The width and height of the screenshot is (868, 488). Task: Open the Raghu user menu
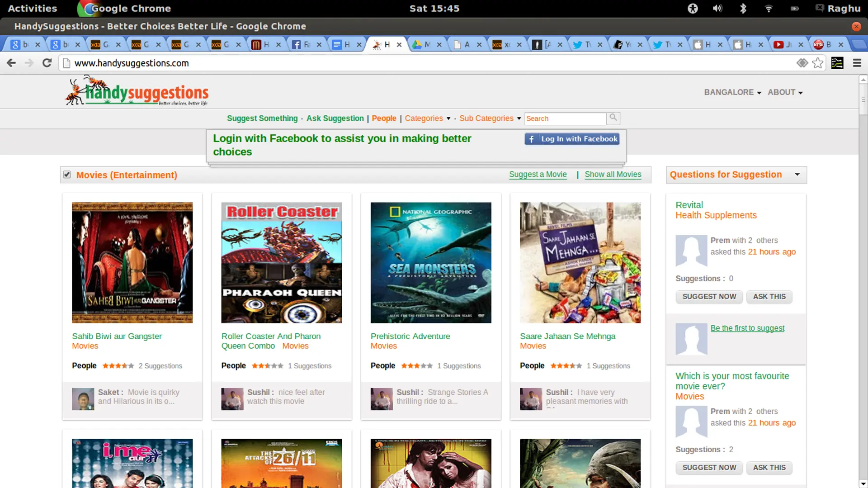pos(838,8)
